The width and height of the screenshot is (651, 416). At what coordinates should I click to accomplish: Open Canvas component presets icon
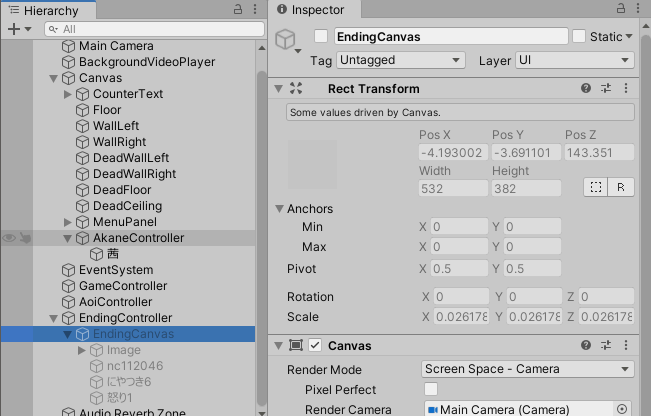point(606,345)
